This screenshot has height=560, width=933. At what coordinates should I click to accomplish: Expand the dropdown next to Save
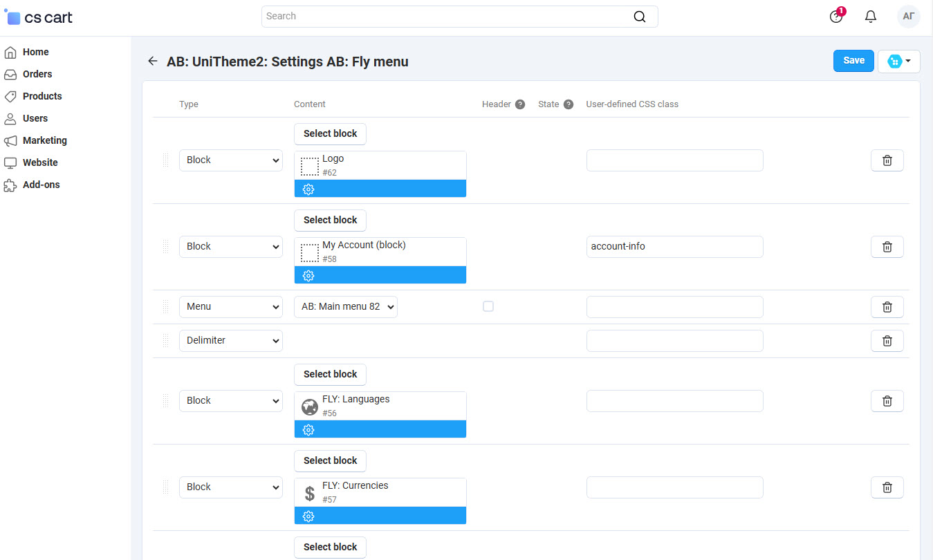tap(899, 62)
